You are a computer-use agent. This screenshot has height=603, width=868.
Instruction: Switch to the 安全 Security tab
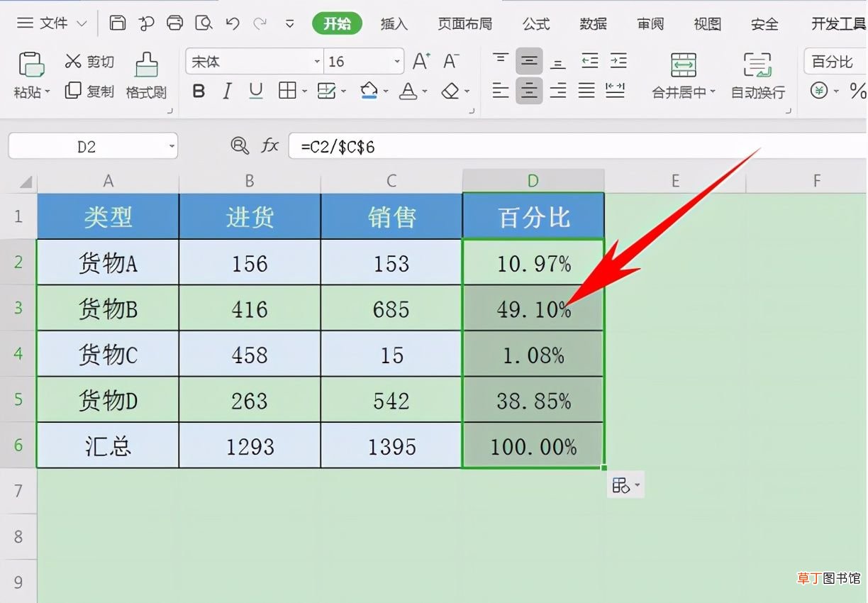tap(764, 24)
